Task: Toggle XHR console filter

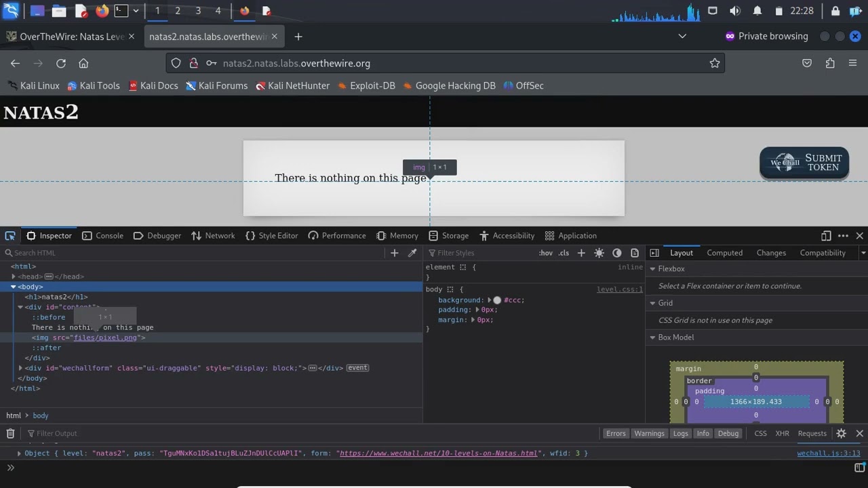Action: (782, 434)
